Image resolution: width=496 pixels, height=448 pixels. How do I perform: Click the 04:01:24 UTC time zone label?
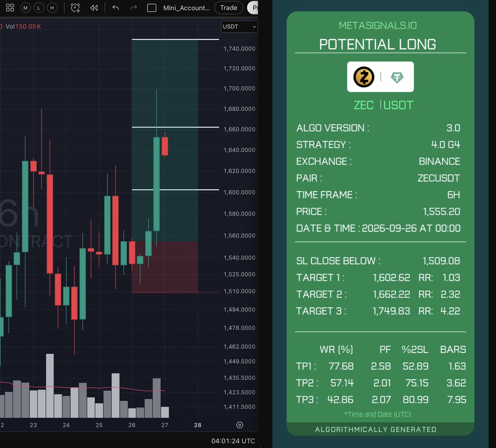pyautogui.click(x=233, y=441)
